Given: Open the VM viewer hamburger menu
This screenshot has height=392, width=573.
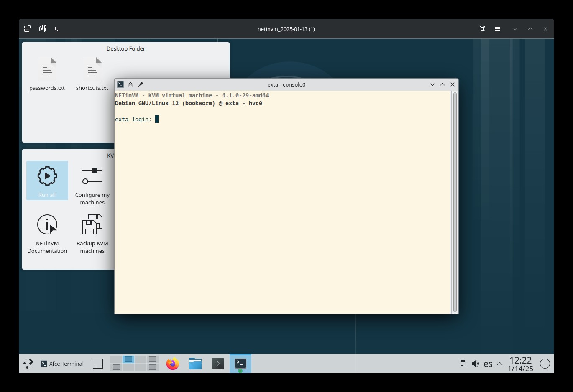Looking at the screenshot, I should pos(497,29).
